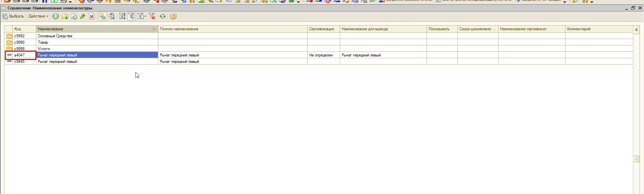Click the Move item to another group icon
This screenshot has width=644, height=194.
(x=112, y=16)
